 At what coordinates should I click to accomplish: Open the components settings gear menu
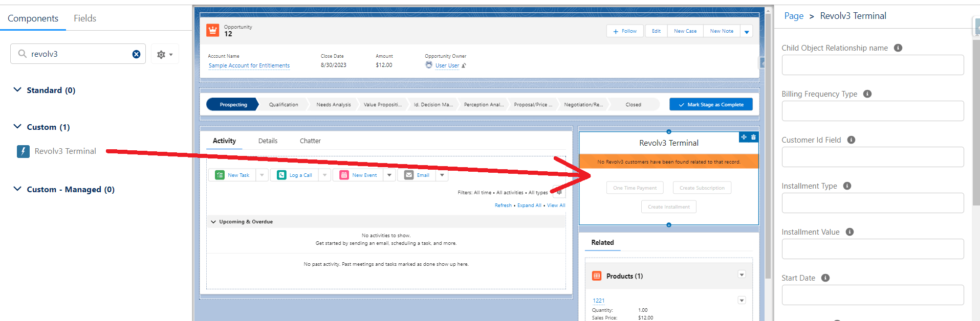point(165,54)
